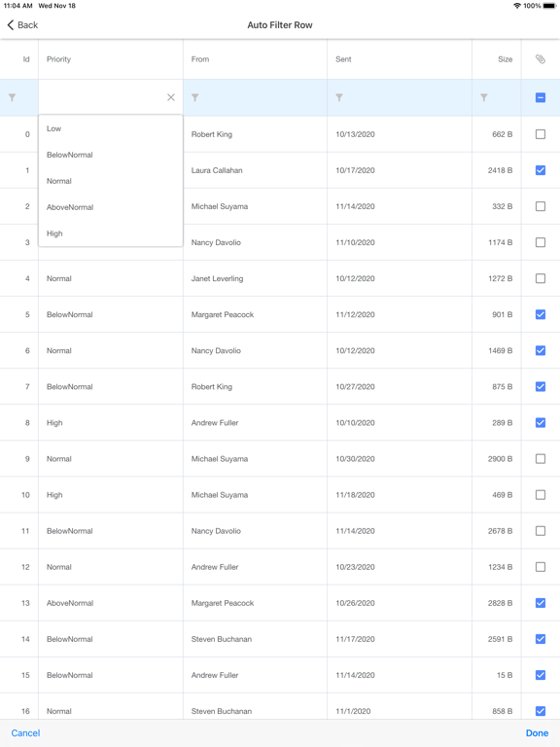Uncheck attachment box for Laura Callahan row
The height and width of the screenshot is (747, 560).
[x=541, y=170]
